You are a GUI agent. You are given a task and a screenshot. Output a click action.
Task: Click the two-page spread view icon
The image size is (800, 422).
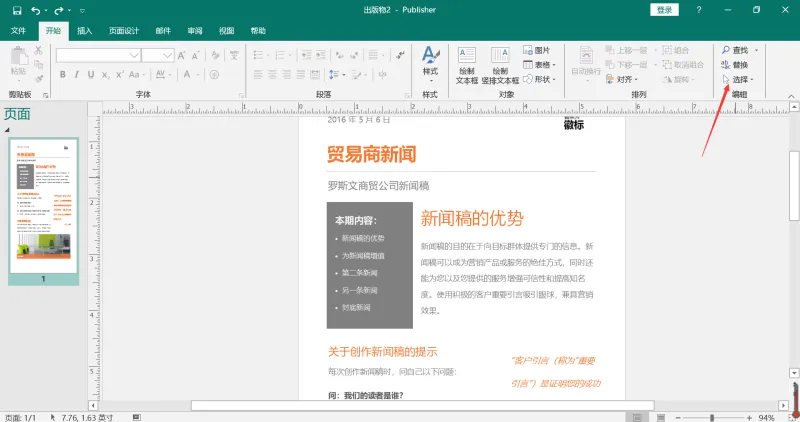[x=661, y=417]
